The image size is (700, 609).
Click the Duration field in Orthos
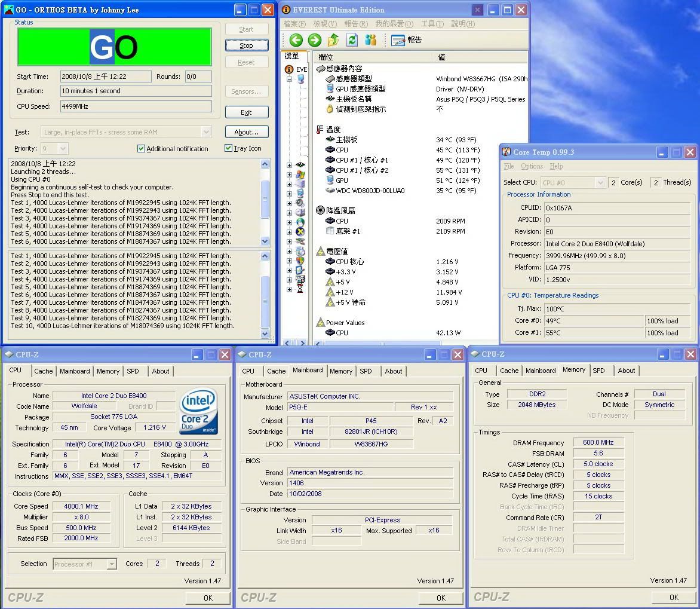click(x=136, y=91)
